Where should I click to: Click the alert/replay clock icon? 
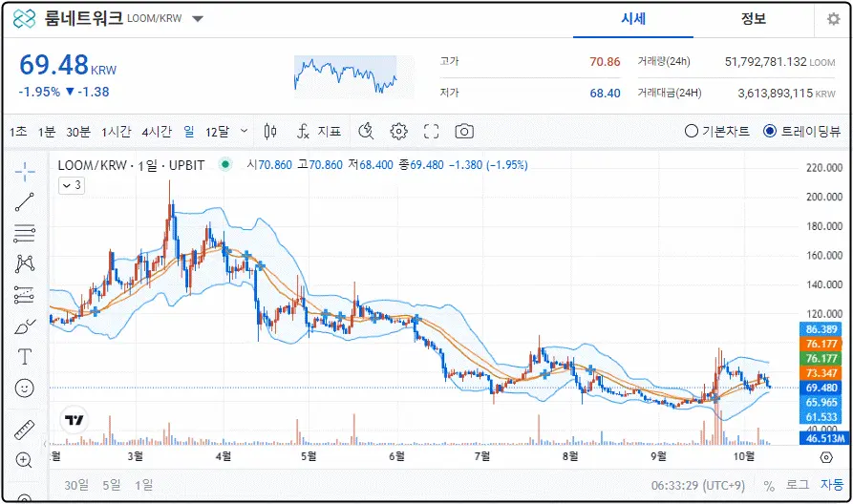pyautogui.click(x=366, y=131)
